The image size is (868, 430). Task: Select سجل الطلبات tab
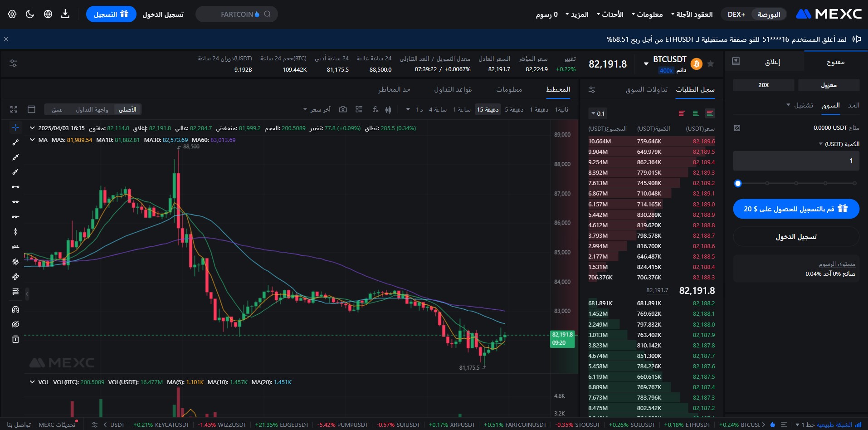(x=695, y=89)
